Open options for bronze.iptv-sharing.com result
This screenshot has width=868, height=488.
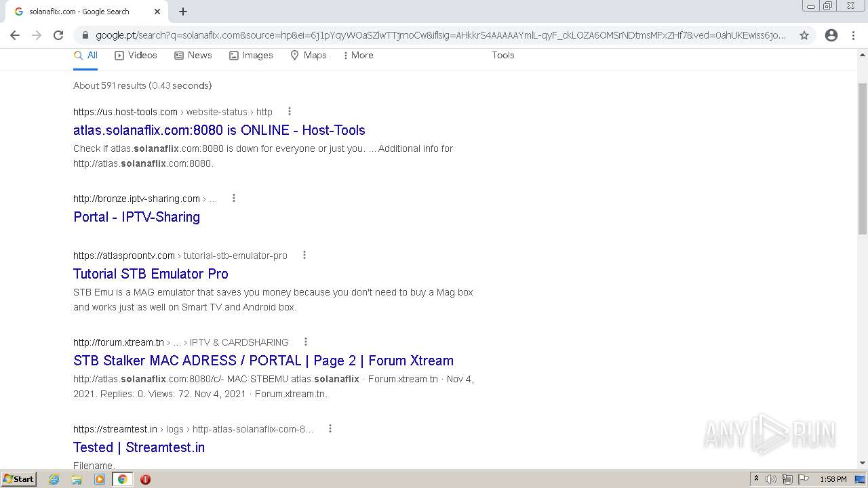234,199
